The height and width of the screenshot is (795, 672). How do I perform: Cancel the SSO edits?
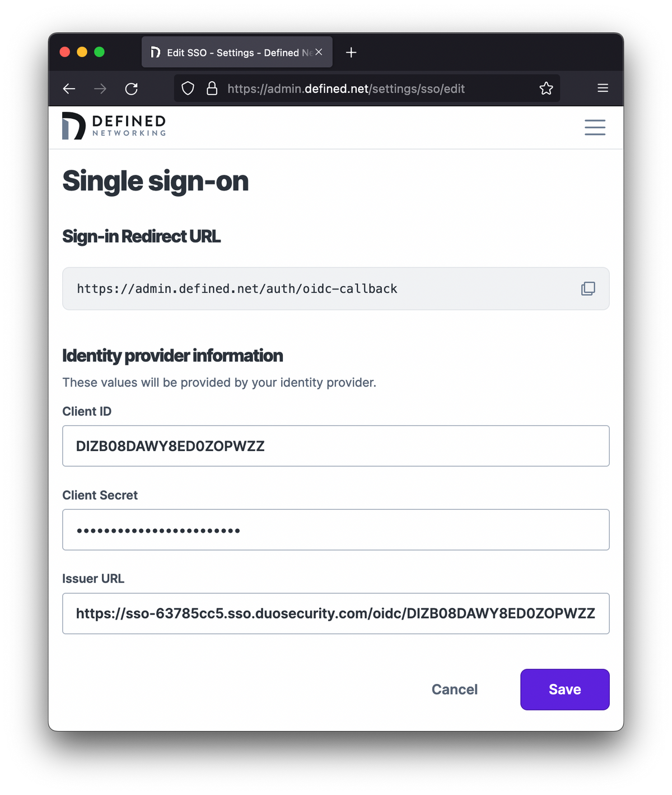click(454, 689)
